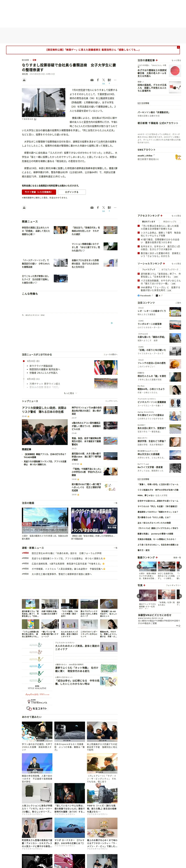Play the 米・ウクライナ・欧州が首脳会談 video

tap(94, 521)
